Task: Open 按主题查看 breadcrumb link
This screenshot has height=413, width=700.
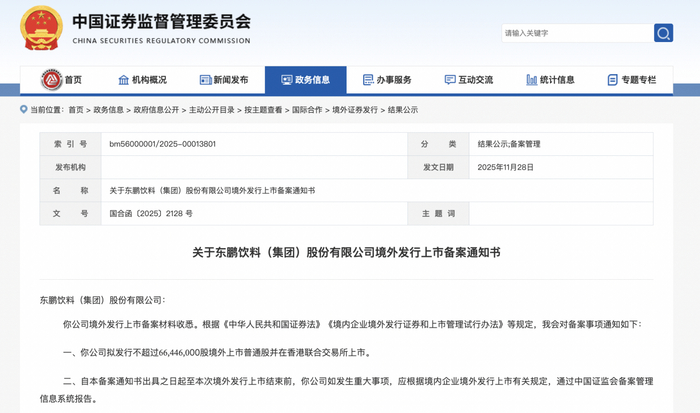Action: pos(263,110)
